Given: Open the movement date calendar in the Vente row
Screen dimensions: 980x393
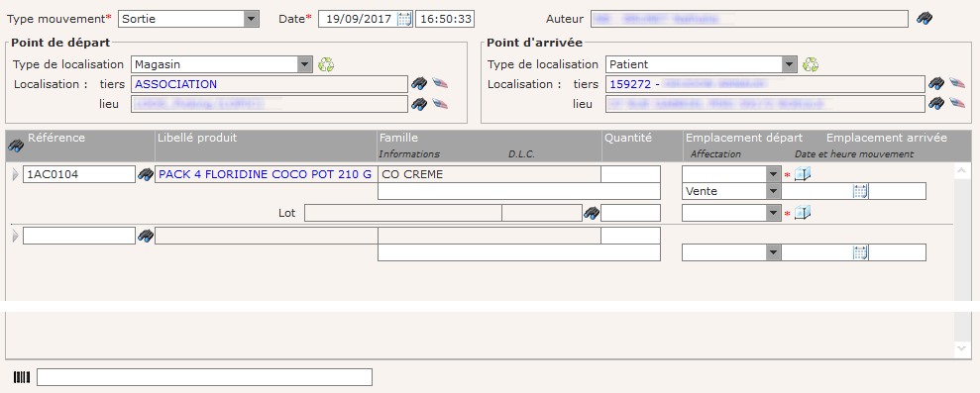Looking at the screenshot, I should 861,191.
